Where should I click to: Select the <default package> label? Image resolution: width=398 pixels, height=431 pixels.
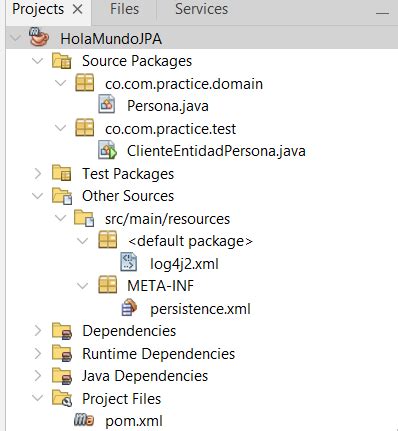tap(190, 241)
